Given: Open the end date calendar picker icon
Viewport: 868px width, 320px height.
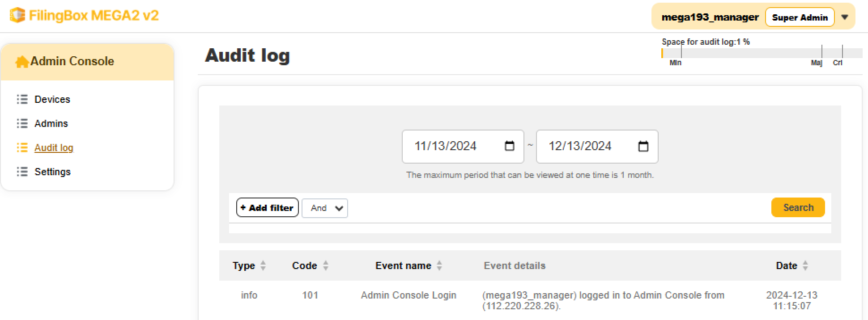Looking at the screenshot, I should point(643,146).
